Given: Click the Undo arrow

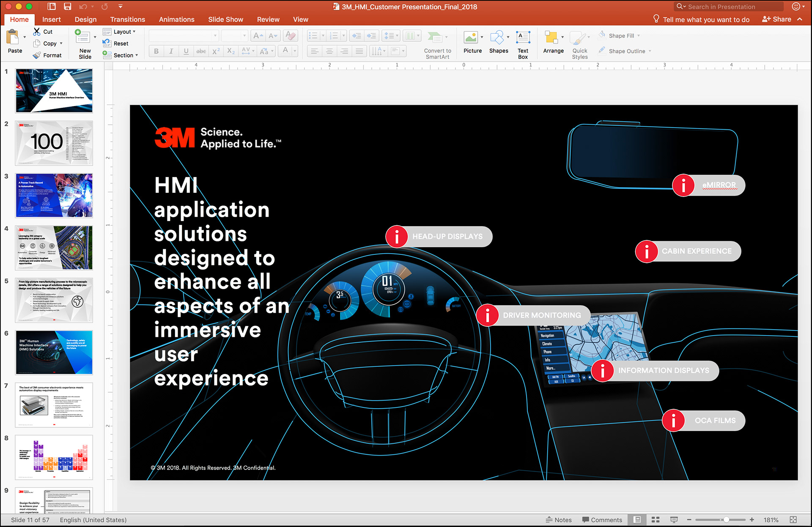Looking at the screenshot, I should pyautogui.click(x=83, y=6).
